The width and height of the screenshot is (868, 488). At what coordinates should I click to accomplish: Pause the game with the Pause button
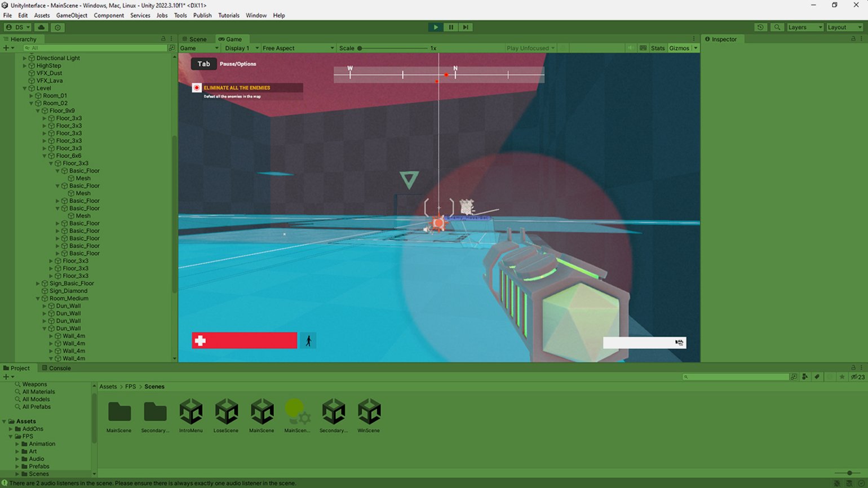pos(450,27)
